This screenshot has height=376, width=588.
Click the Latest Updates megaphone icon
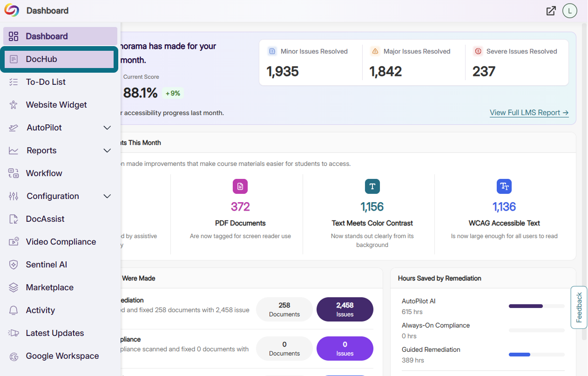coord(14,333)
